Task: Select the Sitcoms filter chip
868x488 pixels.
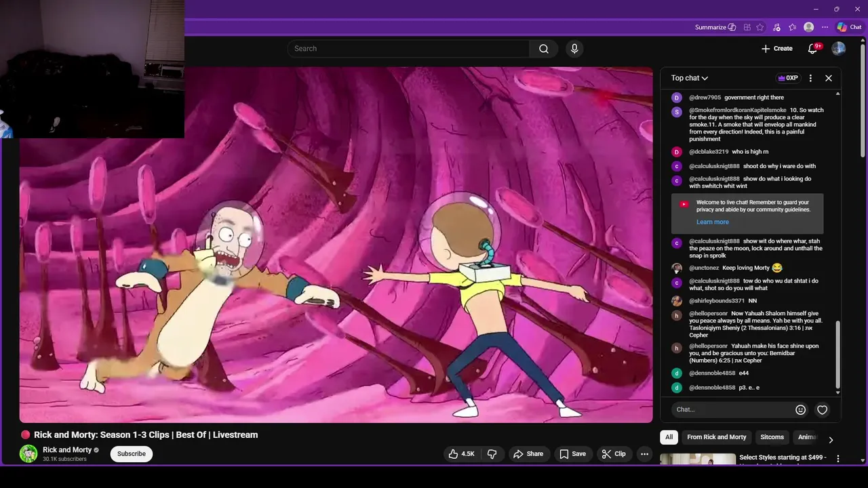Action: [772, 437]
